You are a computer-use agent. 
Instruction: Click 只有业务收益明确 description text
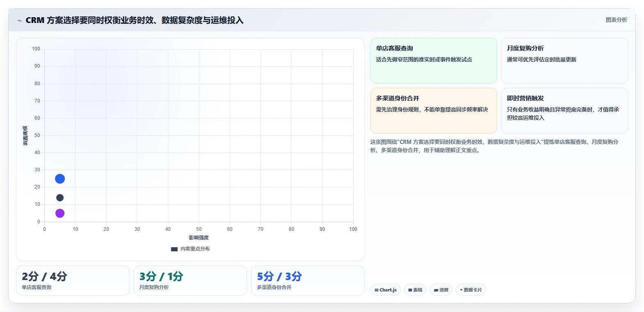[x=563, y=114]
